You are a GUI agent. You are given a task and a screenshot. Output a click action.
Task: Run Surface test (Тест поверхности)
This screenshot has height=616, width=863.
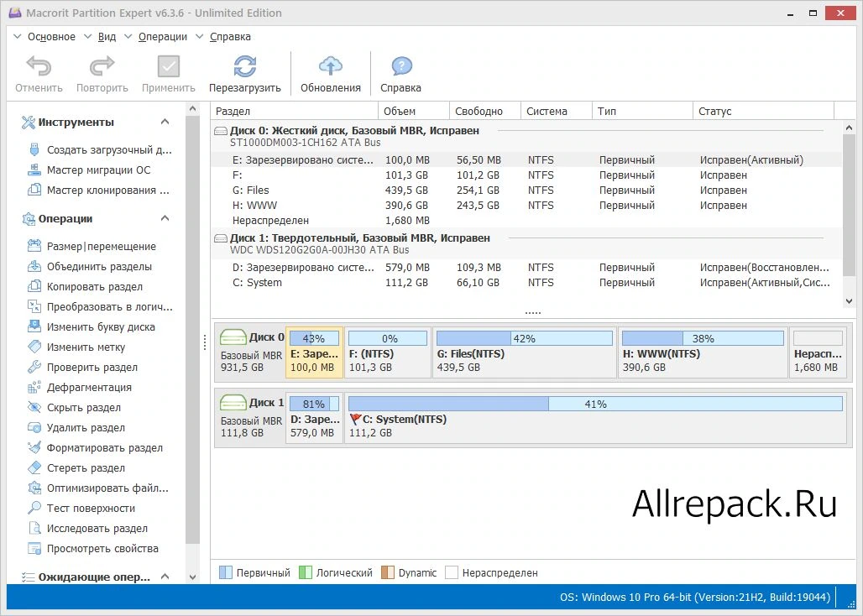(81, 509)
